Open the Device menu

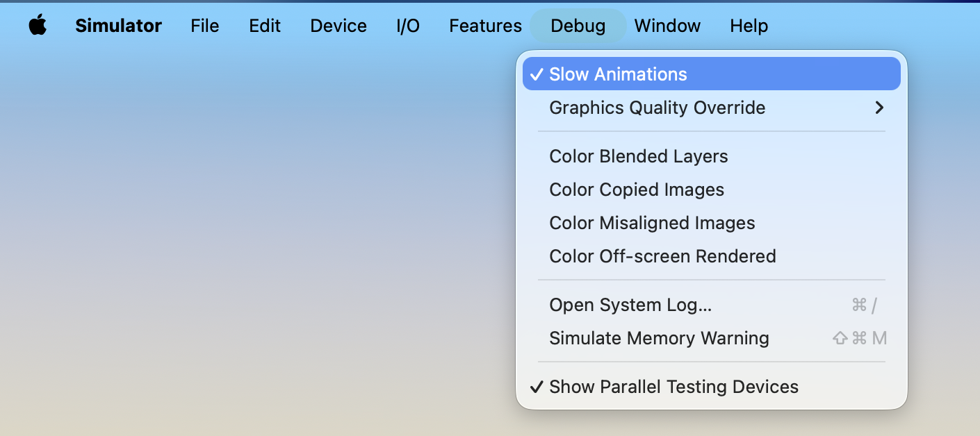click(x=338, y=26)
